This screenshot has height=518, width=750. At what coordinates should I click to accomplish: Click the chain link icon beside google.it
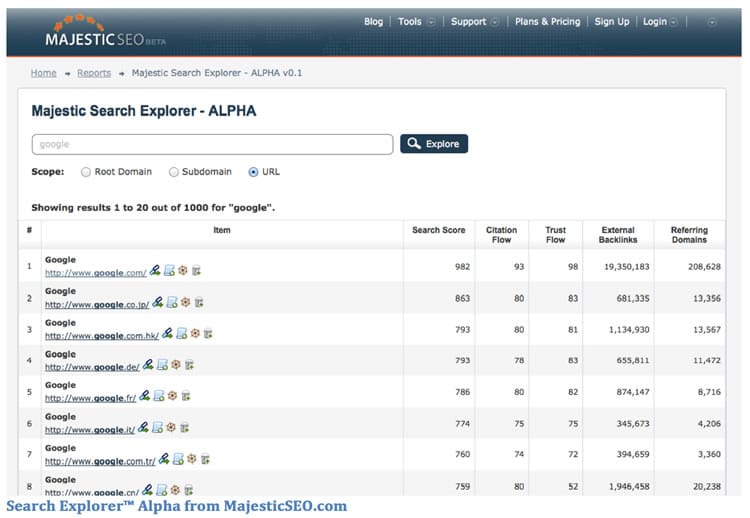click(143, 428)
